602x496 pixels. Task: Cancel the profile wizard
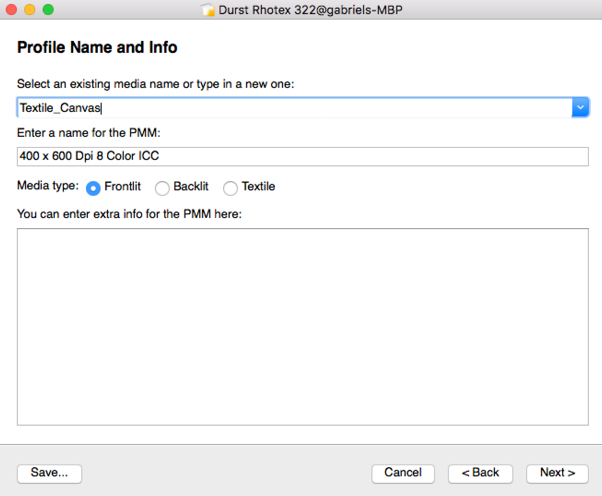[x=403, y=473]
